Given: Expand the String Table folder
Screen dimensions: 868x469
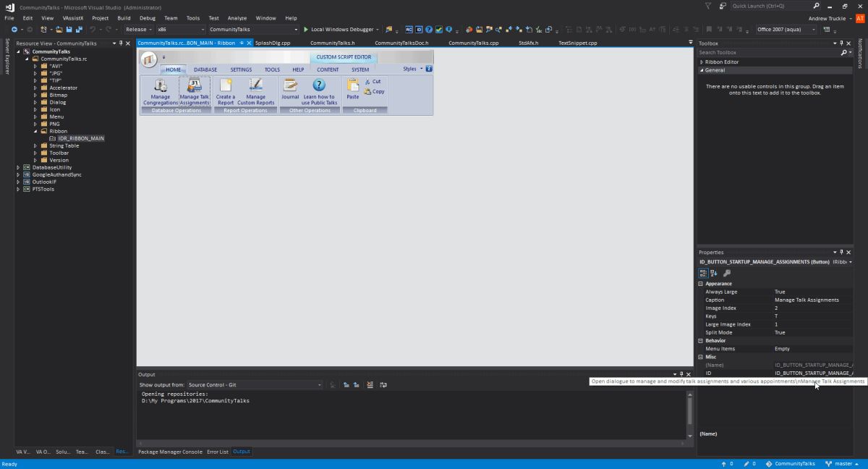Looking at the screenshot, I should pos(35,145).
